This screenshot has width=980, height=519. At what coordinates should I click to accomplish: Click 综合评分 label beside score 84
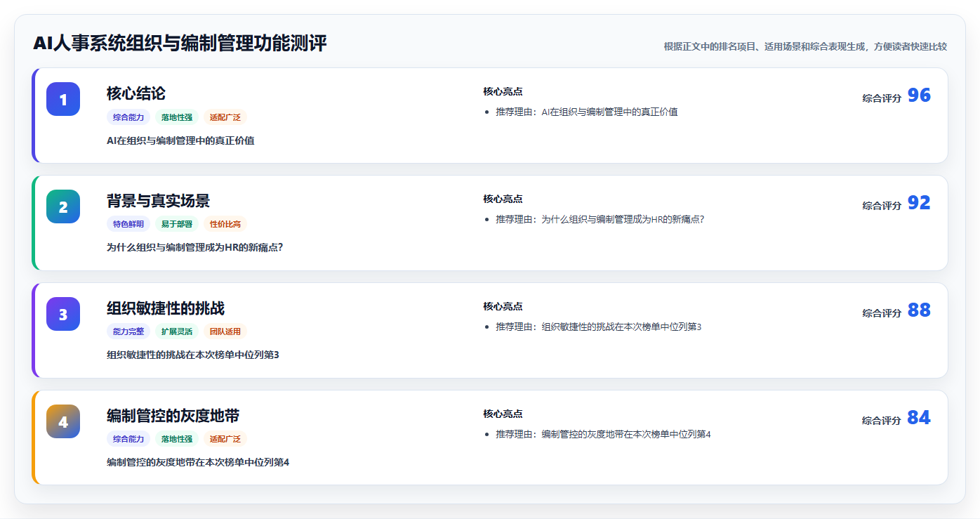[882, 421]
